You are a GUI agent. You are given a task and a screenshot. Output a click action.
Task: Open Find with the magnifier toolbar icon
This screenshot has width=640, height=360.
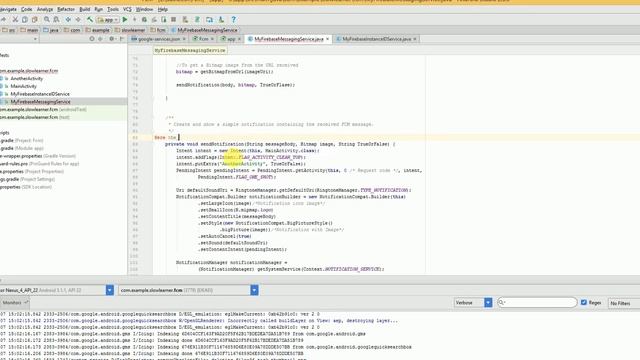pyautogui.click(x=47, y=20)
